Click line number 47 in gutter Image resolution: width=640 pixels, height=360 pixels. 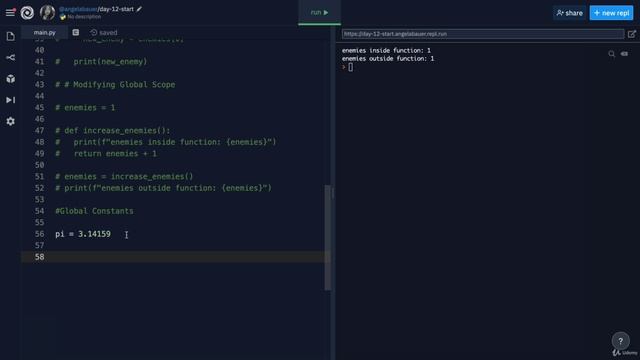click(40, 131)
